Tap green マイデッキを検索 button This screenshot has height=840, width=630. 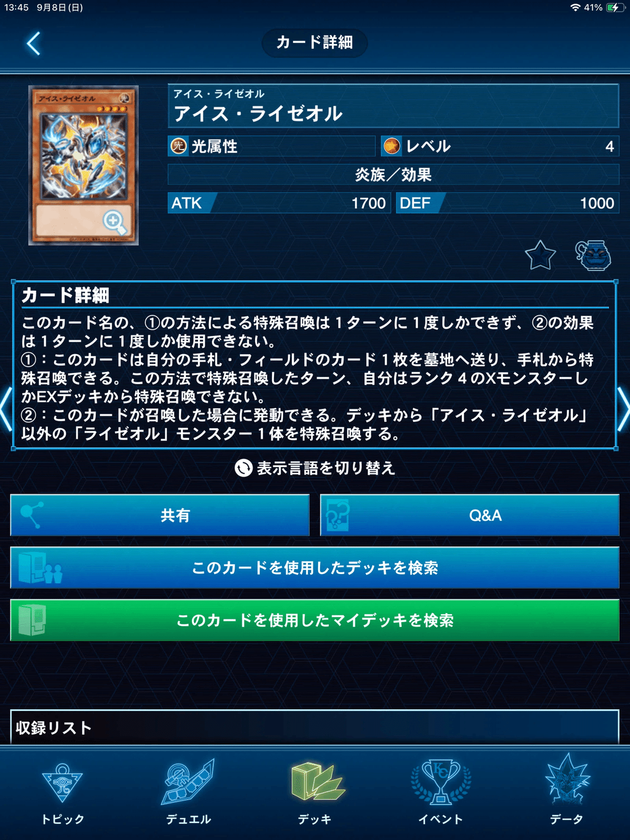tap(315, 620)
